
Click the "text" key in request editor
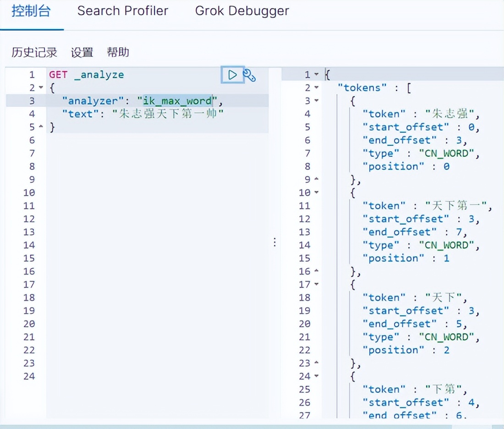(81, 114)
